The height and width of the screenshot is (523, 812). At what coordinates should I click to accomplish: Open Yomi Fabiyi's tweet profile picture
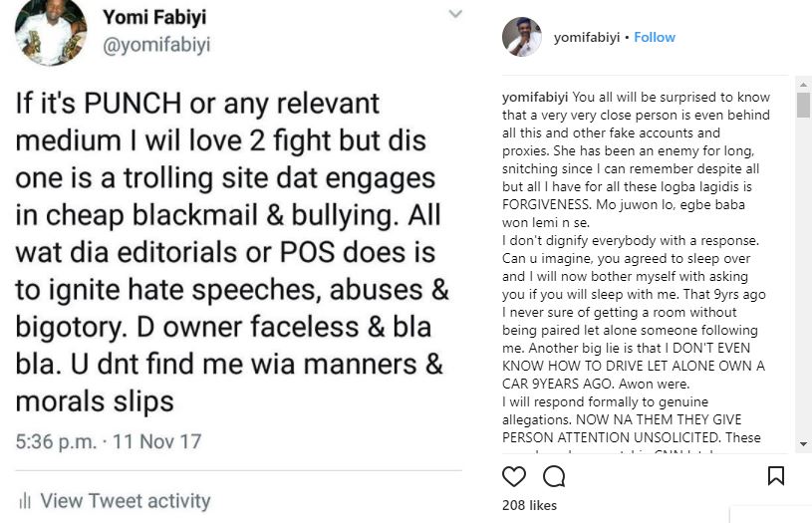pos(50,31)
